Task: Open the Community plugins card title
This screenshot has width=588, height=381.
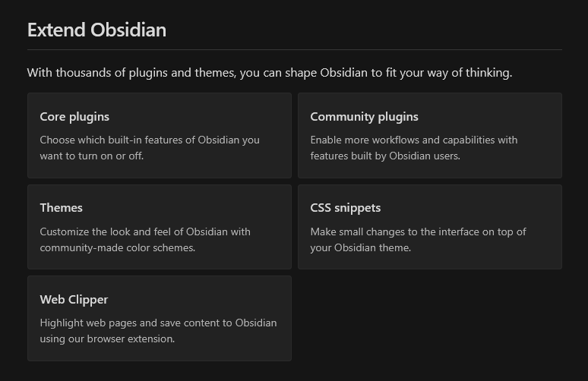Action: [x=364, y=117]
